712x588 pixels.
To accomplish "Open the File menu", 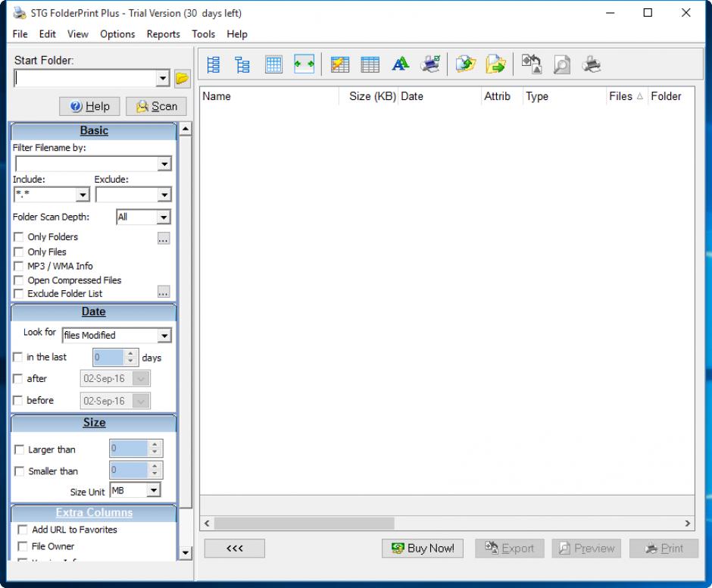I will [20, 34].
